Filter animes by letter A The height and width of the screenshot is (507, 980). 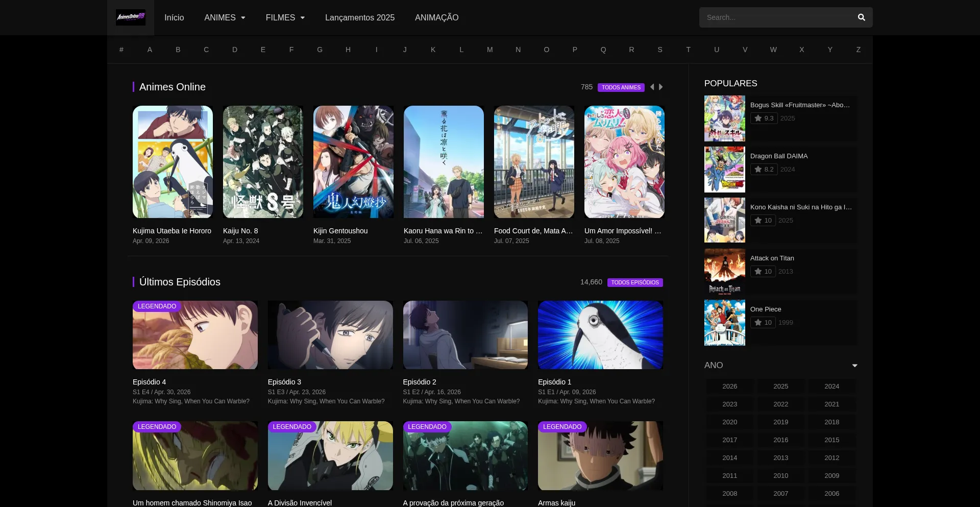(x=150, y=50)
